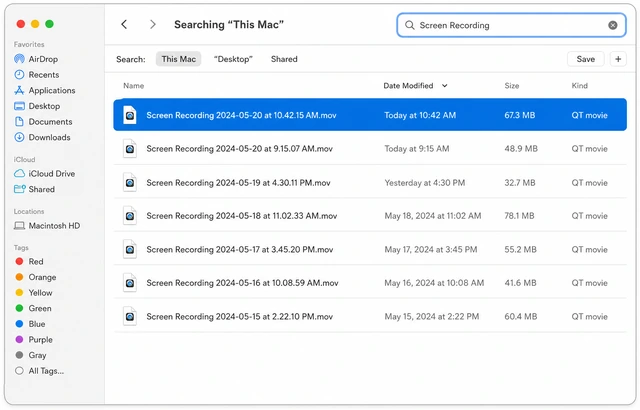This screenshot has height=410, width=640.
Task: Select the Green tag
Action: [x=33, y=308]
